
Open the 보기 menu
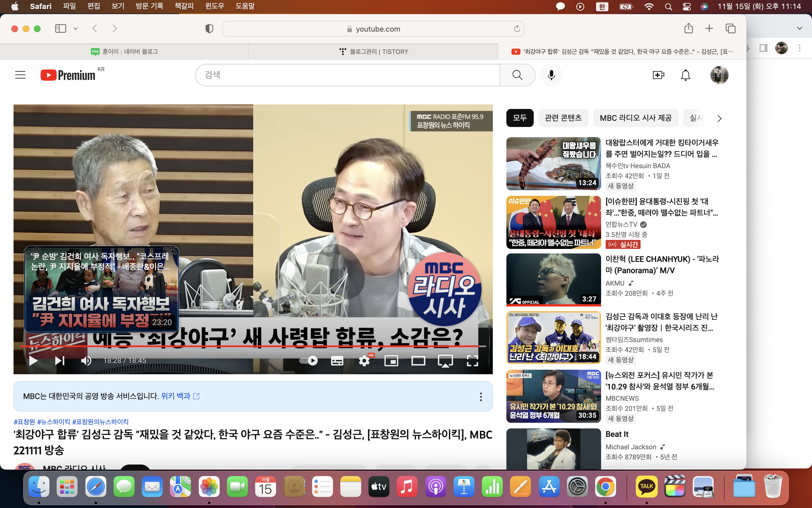tap(118, 6)
